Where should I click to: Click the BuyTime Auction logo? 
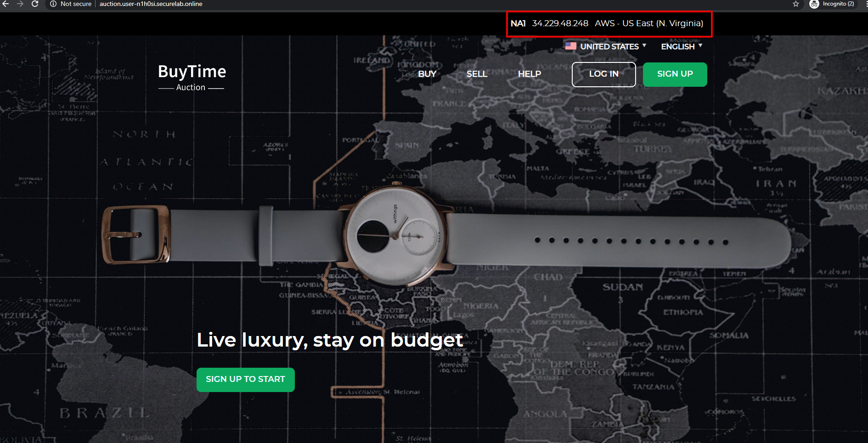192,78
